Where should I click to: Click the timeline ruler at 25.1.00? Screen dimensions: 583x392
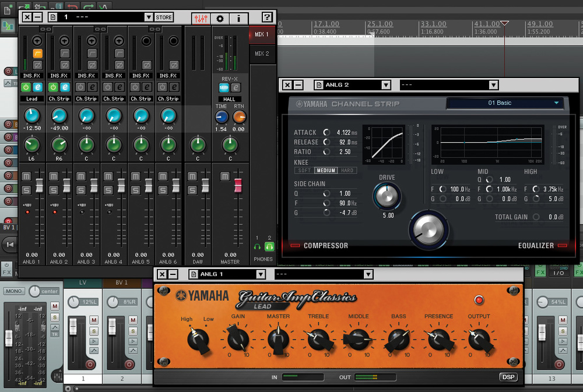click(x=380, y=24)
